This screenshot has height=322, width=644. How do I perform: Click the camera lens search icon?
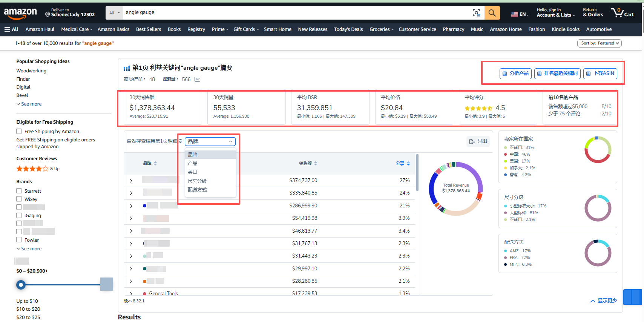[x=476, y=13]
